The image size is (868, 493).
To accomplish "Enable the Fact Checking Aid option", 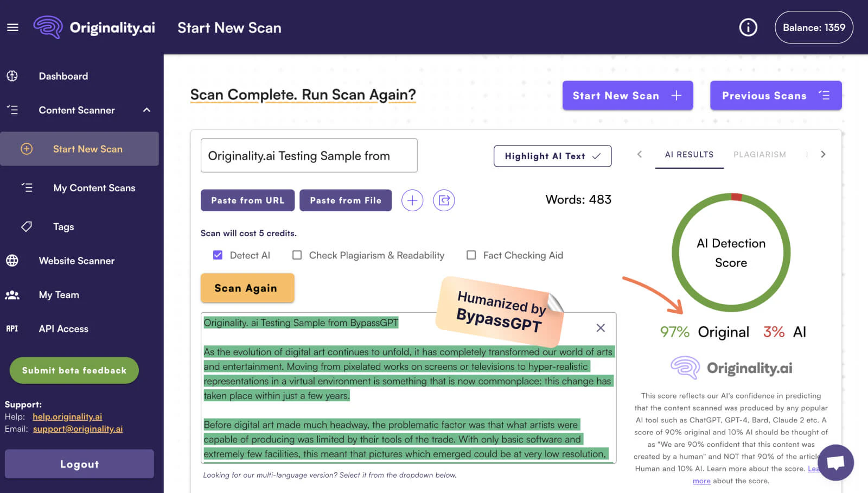I will [471, 255].
